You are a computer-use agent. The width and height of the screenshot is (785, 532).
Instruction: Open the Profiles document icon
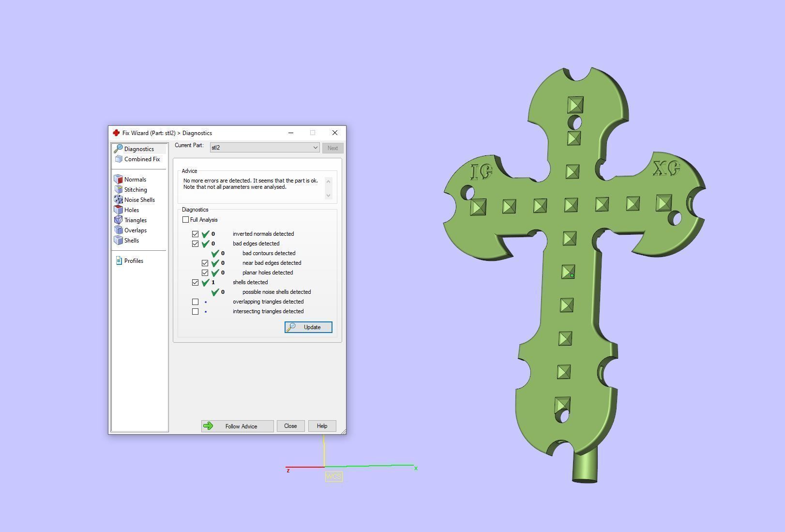(119, 260)
